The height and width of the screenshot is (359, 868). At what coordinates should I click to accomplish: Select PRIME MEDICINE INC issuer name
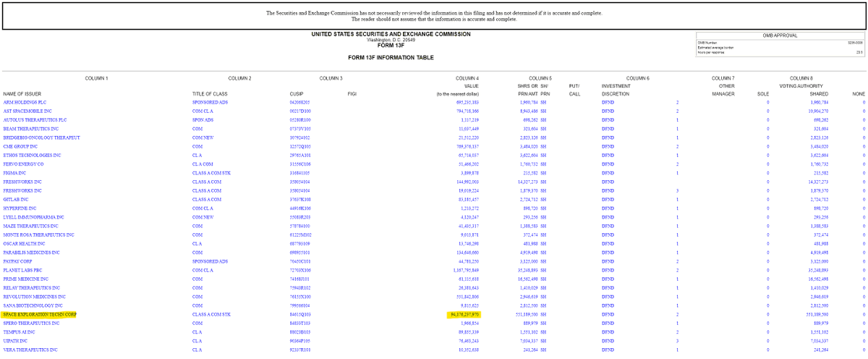pyautogui.click(x=26, y=279)
